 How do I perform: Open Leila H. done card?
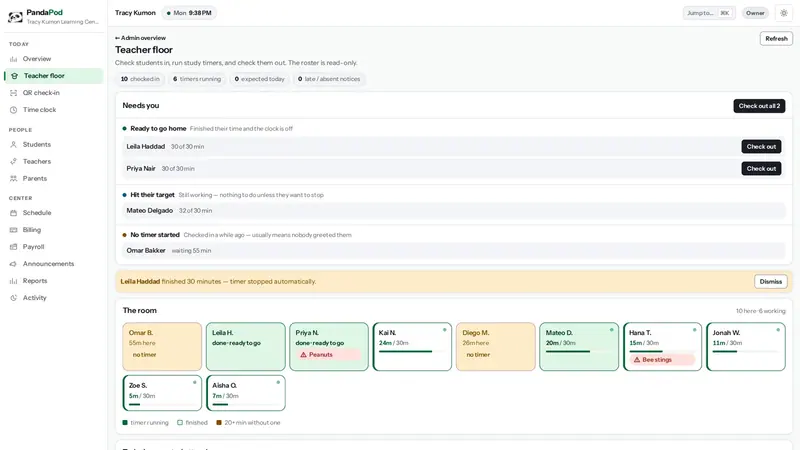[x=246, y=346]
